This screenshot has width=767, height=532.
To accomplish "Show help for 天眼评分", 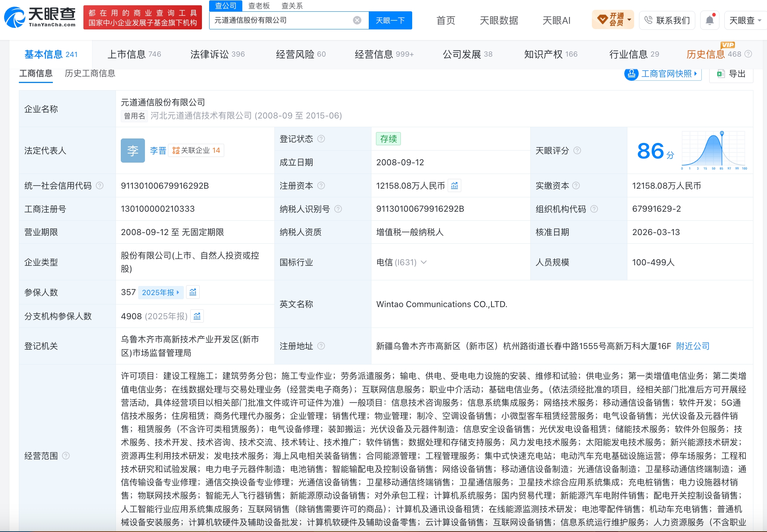I will (577, 151).
